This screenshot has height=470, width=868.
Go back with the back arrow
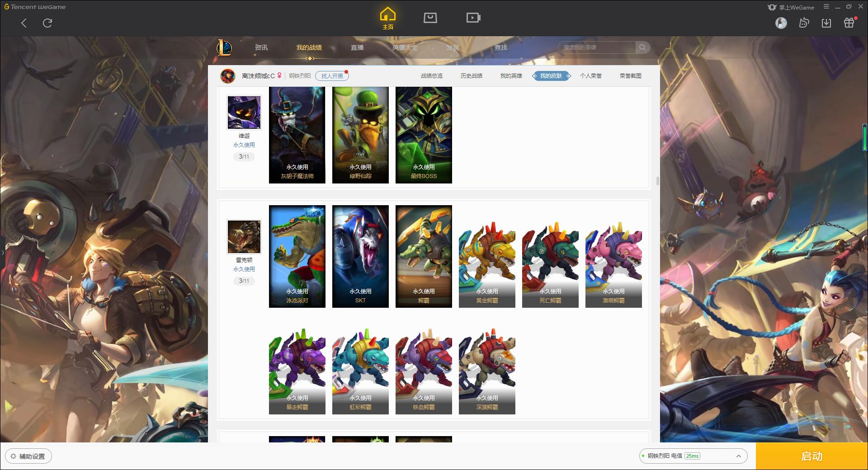24,23
